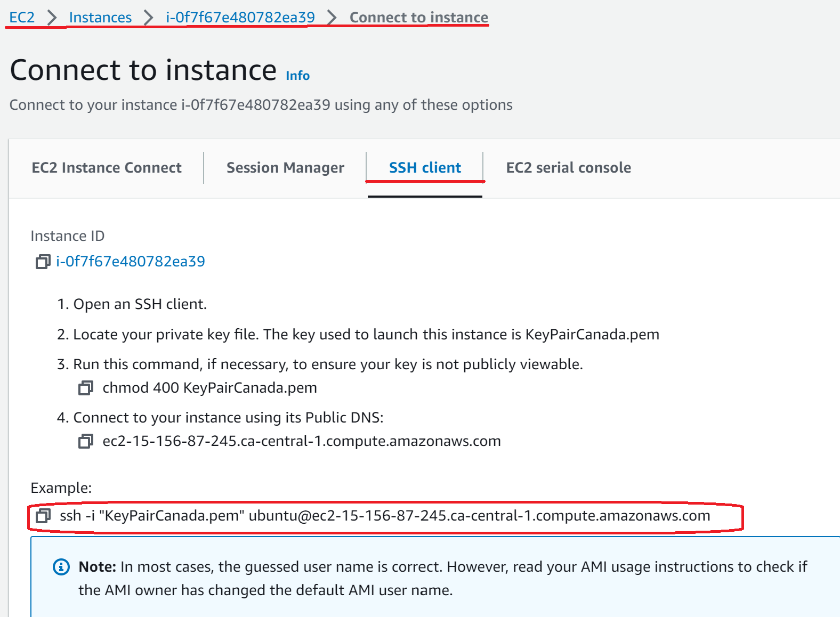Click the Connect to instance breadcrumb text
The image size is (840, 617).
coord(419,17)
